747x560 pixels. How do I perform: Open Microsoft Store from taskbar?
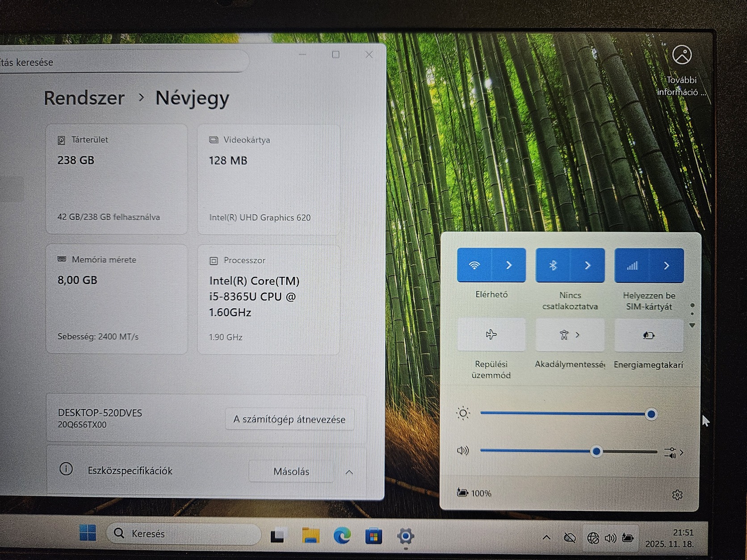point(373,535)
